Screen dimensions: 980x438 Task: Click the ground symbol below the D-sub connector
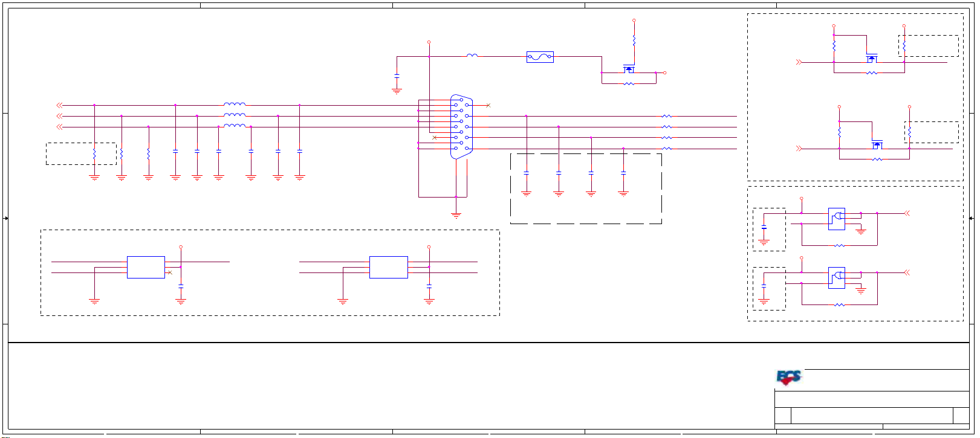pyautogui.click(x=456, y=214)
